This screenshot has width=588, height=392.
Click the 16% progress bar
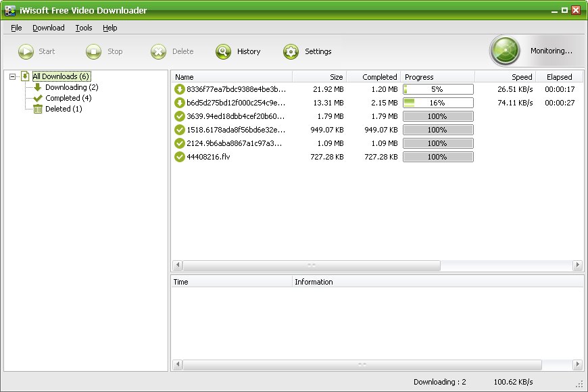[x=438, y=103]
